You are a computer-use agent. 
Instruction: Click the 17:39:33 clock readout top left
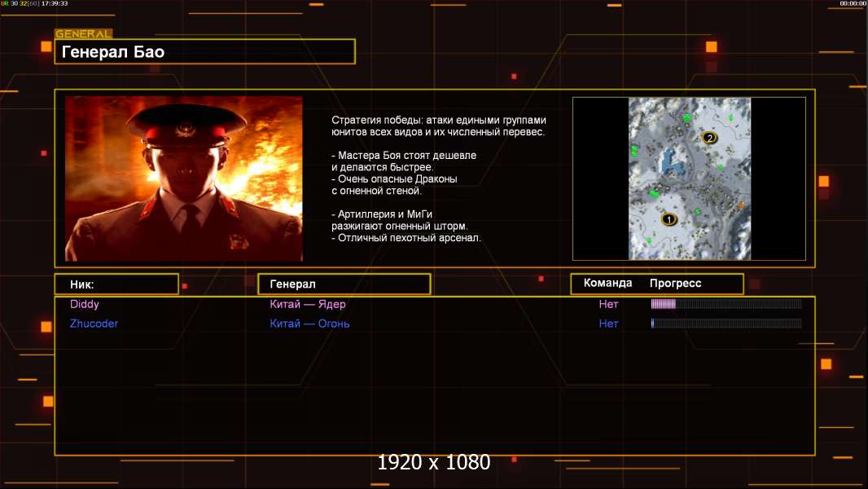pos(55,3)
